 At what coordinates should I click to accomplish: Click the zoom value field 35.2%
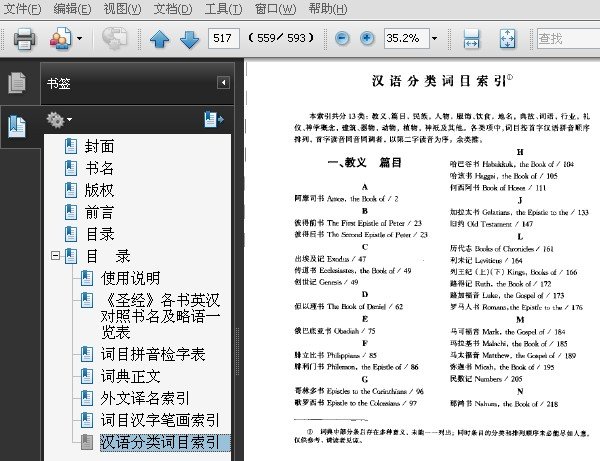(406, 38)
